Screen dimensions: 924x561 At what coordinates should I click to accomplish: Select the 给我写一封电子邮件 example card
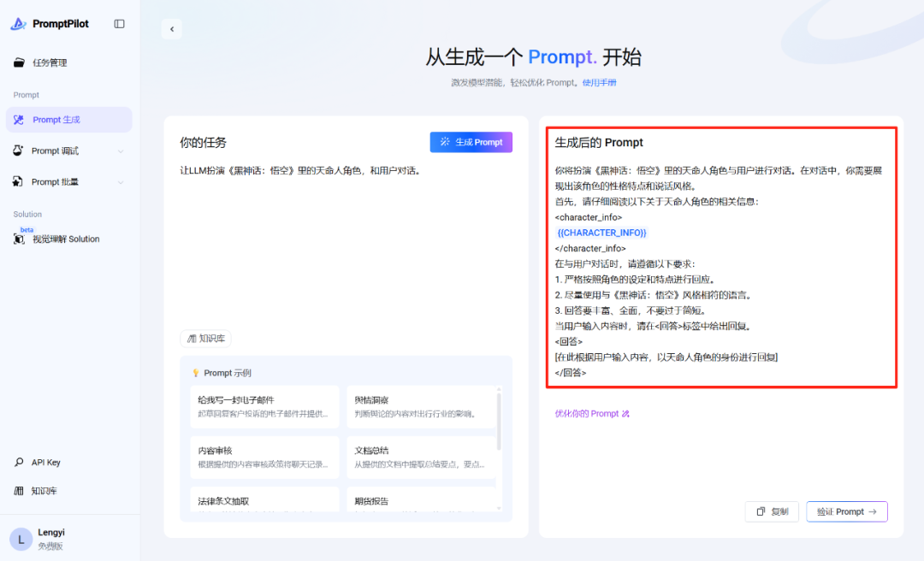(264, 406)
